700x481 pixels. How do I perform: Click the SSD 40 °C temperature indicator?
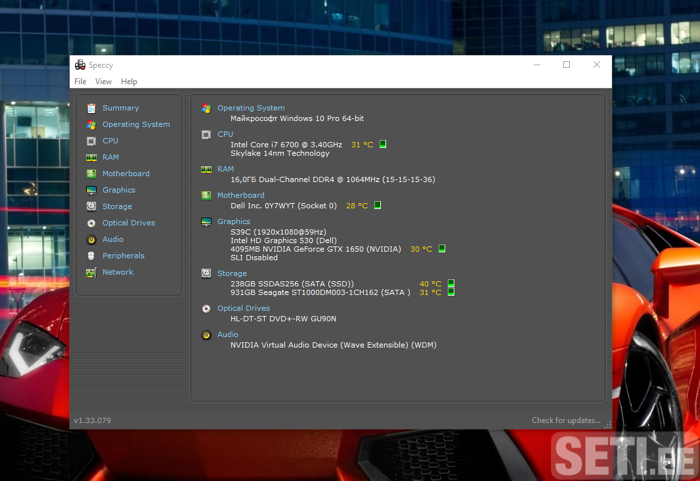click(x=430, y=284)
